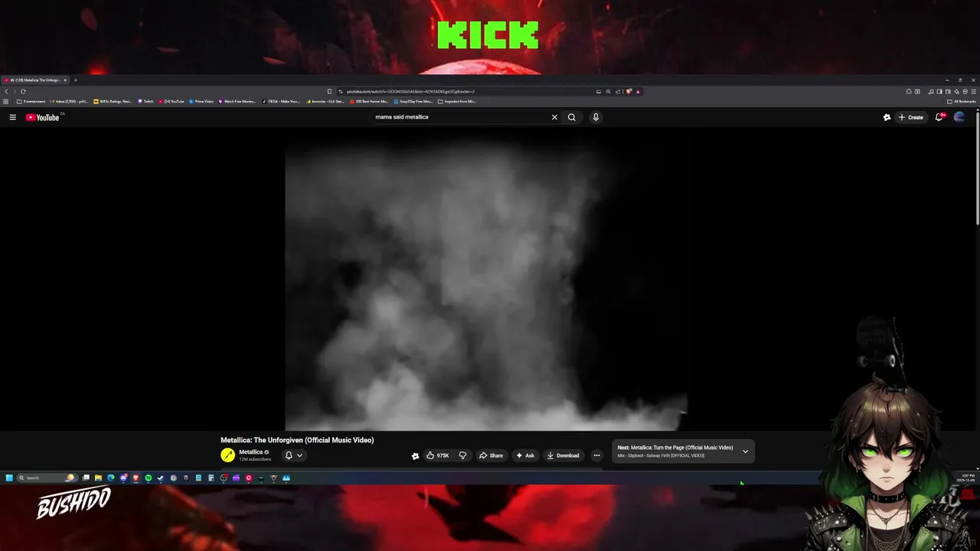
Task: Open the account avatar menu
Action: (x=959, y=117)
